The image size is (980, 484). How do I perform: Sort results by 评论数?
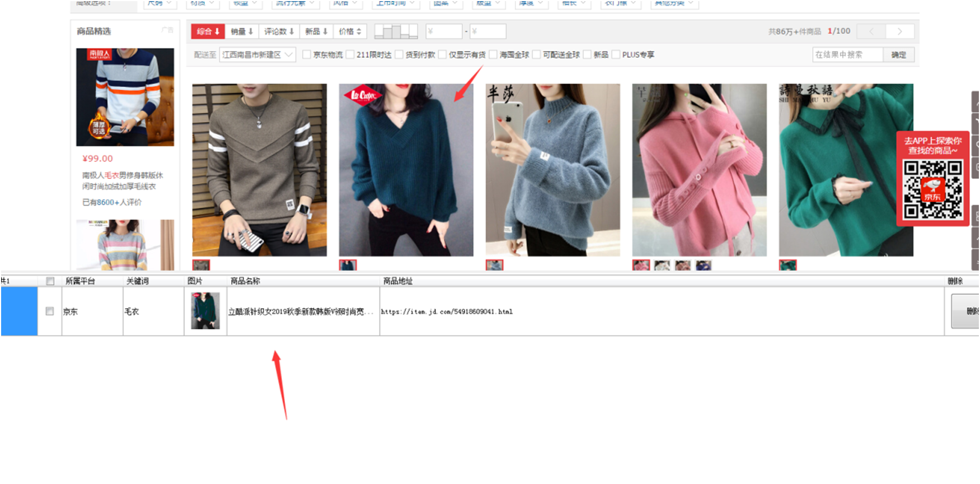click(279, 31)
